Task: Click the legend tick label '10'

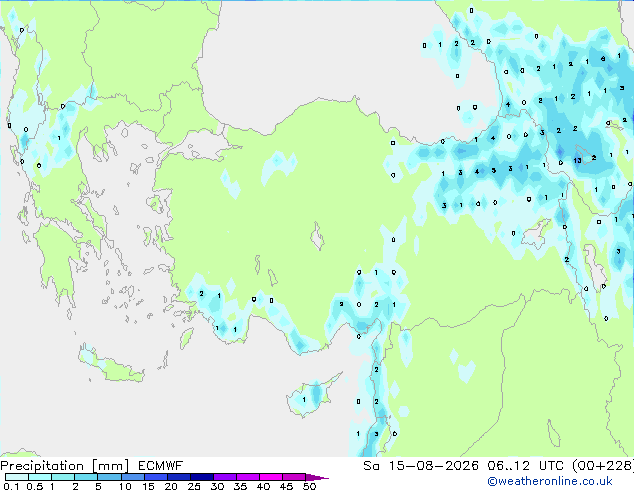Action: [125, 486]
